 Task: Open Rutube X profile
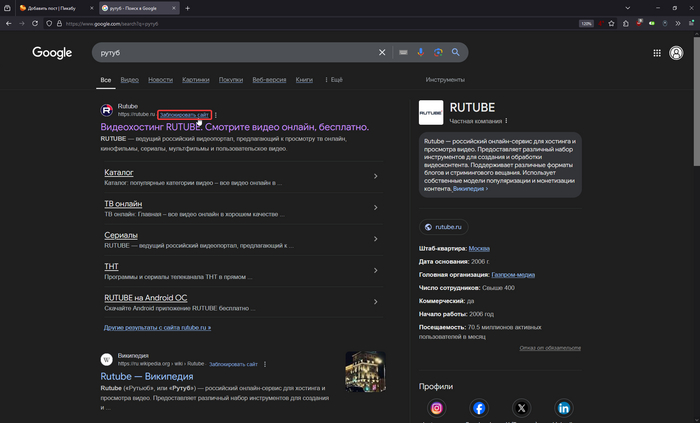click(x=521, y=408)
